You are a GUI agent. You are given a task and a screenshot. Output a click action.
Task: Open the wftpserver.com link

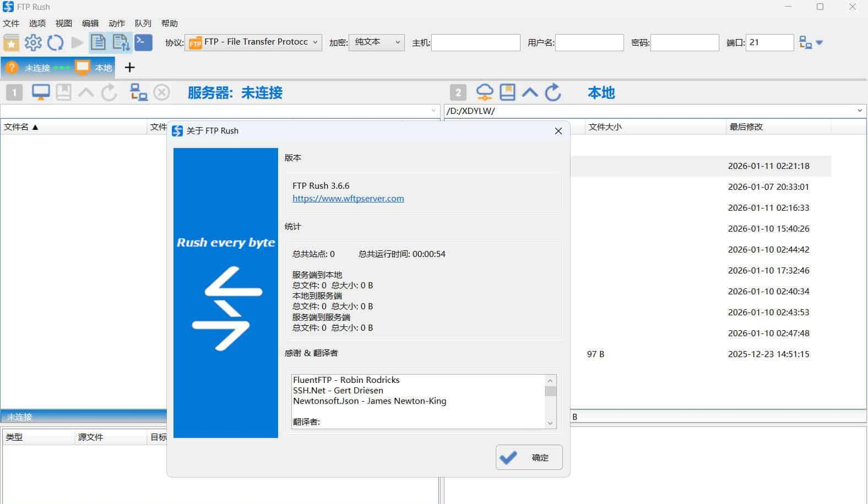[x=348, y=198]
